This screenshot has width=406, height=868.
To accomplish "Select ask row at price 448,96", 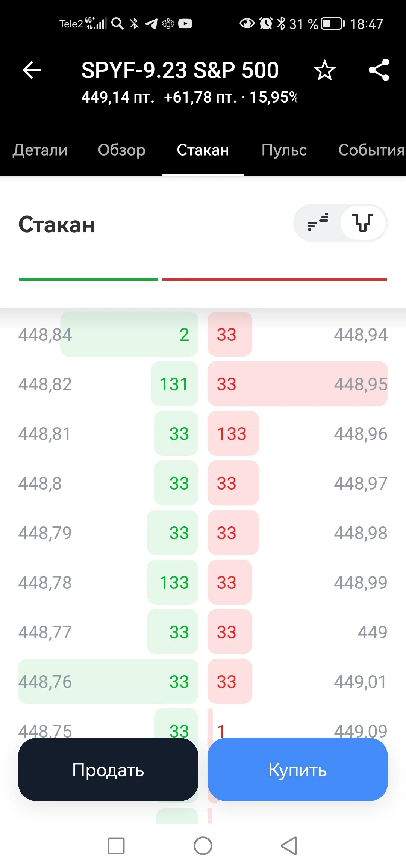I will [298, 434].
